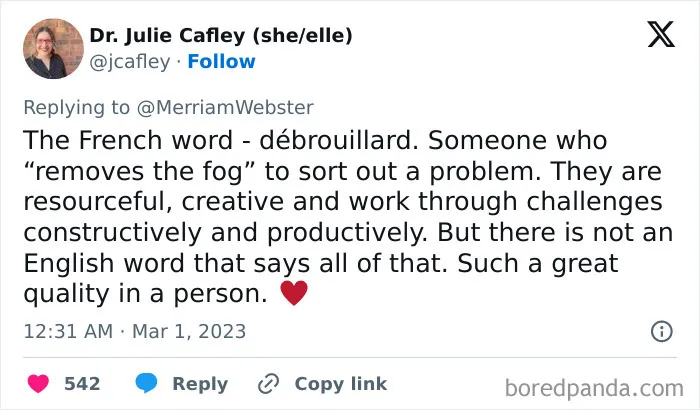The height and width of the screenshot is (410, 700).
Task: Open Julie Cafley's profile picture
Action: coord(53,48)
